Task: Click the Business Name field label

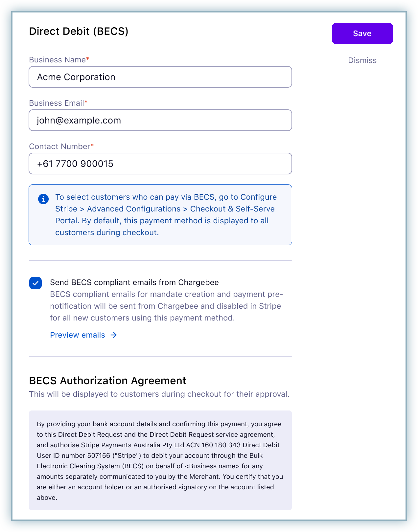Action: (57, 60)
